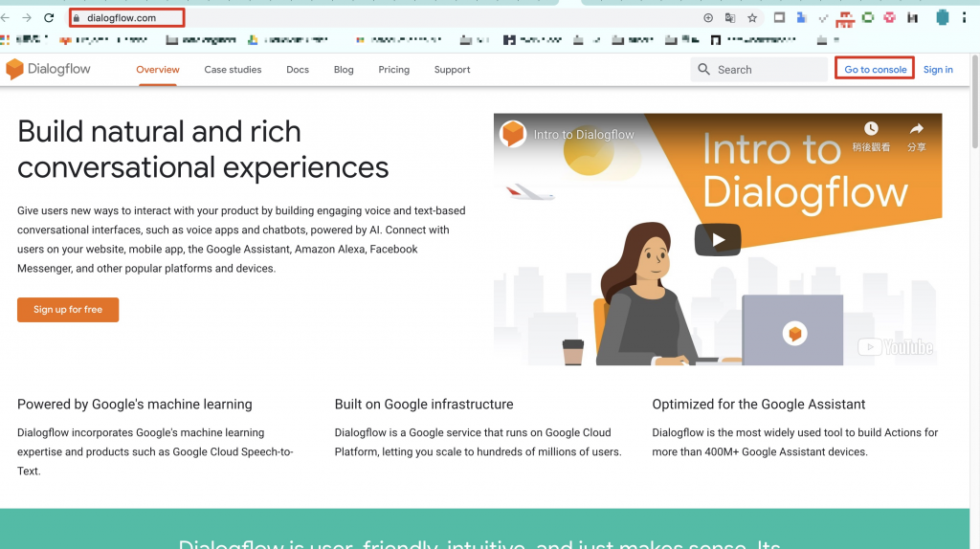This screenshot has width=980, height=549.
Task: Click the dark H-shaped extension icon
Action: pyautogui.click(x=912, y=18)
